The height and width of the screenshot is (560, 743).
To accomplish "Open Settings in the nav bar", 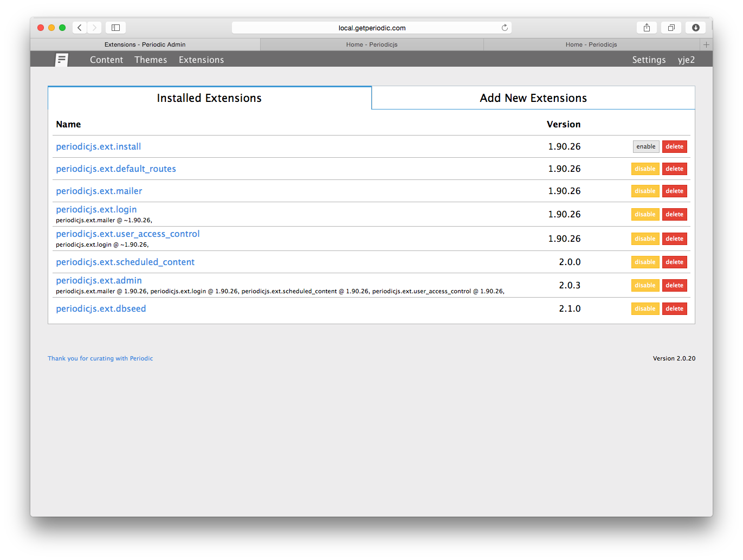I will click(x=649, y=60).
